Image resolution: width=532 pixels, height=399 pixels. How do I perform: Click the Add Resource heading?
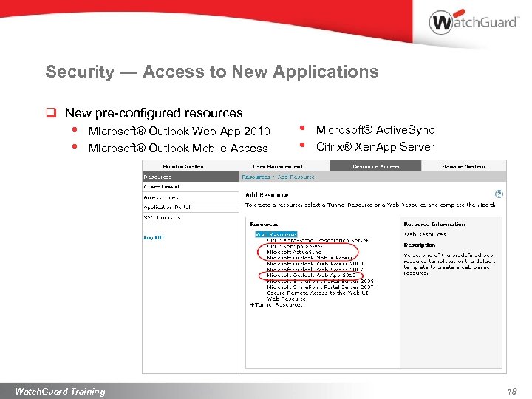[x=267, y=195]
